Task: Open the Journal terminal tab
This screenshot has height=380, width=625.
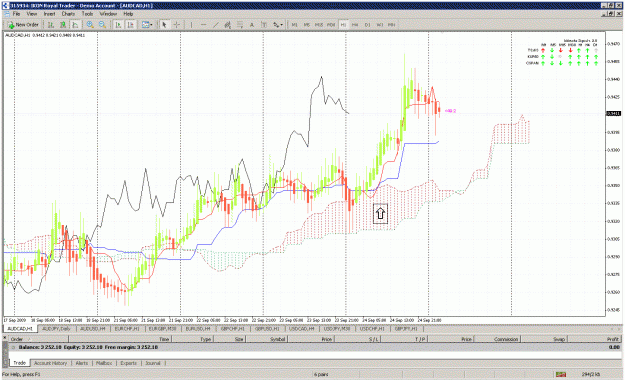Action: [x=153, y=363]
